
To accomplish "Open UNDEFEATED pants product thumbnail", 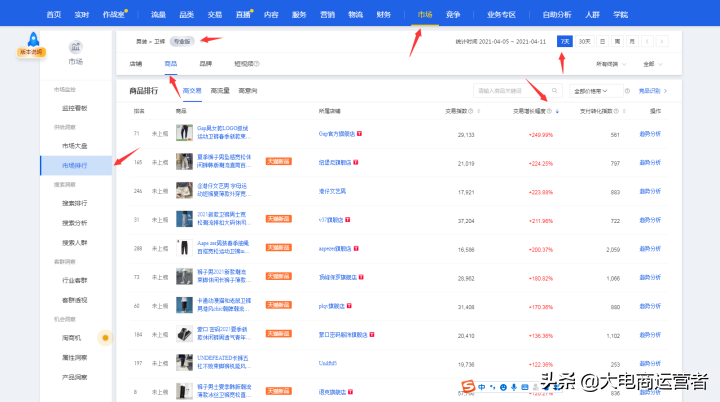I will coord(185,362).
